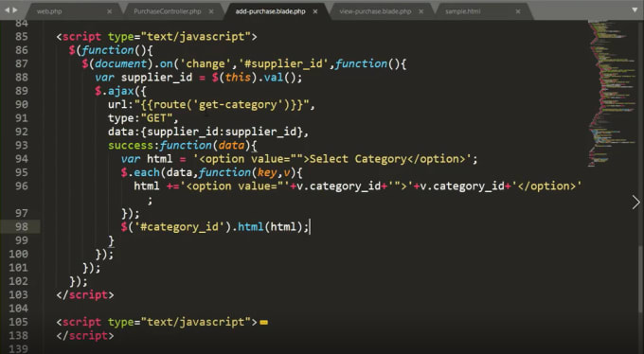This screenshot has width=644, height=354.
Task: Close the PurchaseController.php tab
Action: 211,11
